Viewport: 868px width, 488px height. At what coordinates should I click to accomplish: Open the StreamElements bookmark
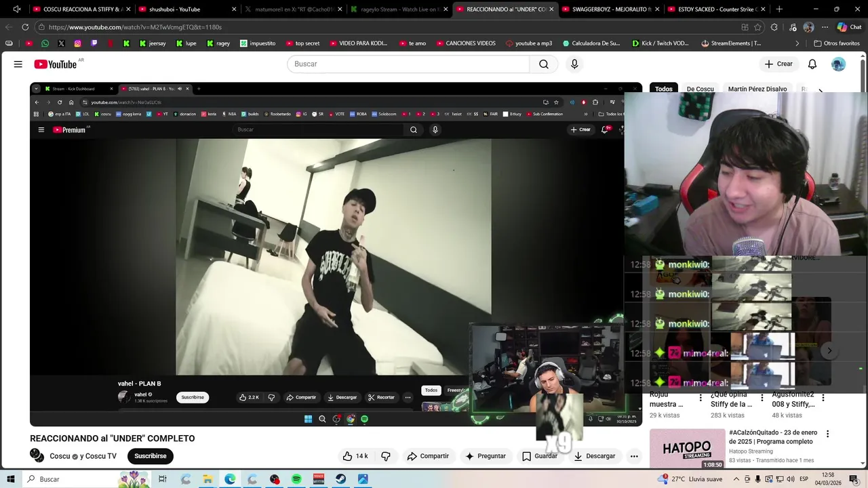[731, 43]
